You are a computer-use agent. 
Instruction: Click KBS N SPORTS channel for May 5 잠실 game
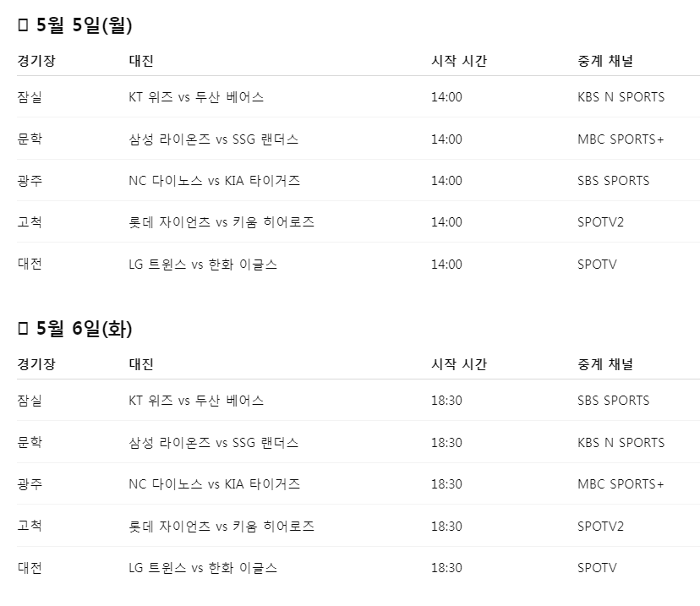pos(621,97)
